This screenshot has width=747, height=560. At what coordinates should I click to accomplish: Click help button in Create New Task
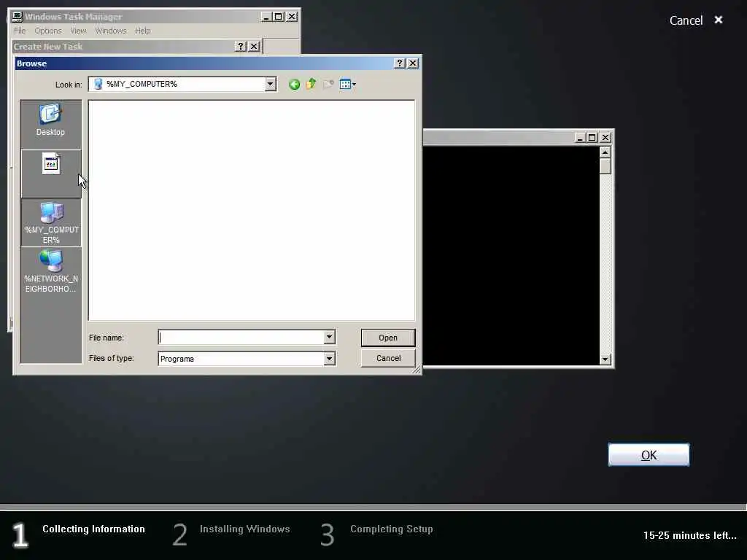[x=241, y=46]
